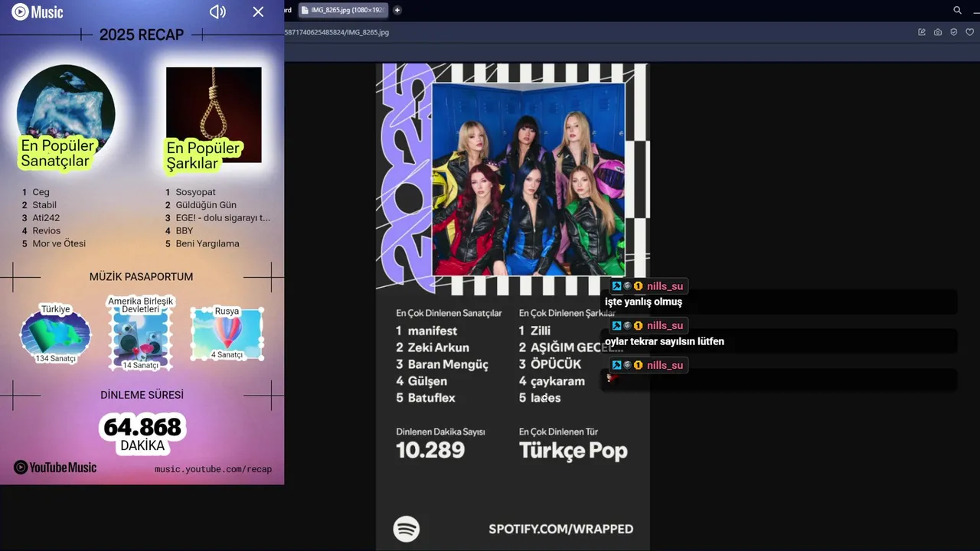Viewport: 980px width, 551px height.
Task: Select artist 'Mor ve Ötesi'
Action: (59, 244)
